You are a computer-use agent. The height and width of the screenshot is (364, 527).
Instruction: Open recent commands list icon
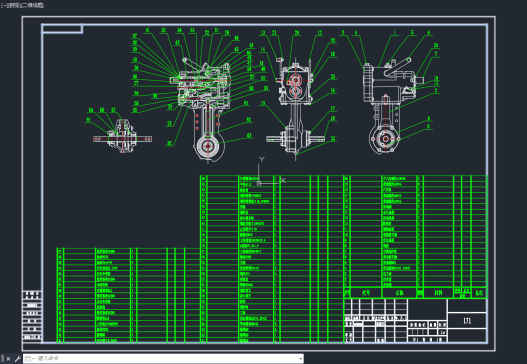29,359
